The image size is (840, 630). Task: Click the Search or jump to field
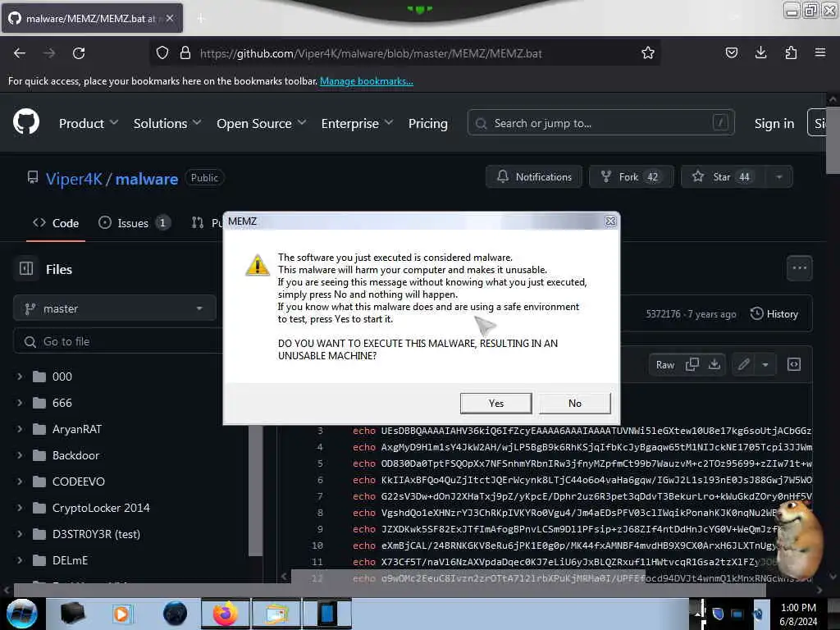600,123
